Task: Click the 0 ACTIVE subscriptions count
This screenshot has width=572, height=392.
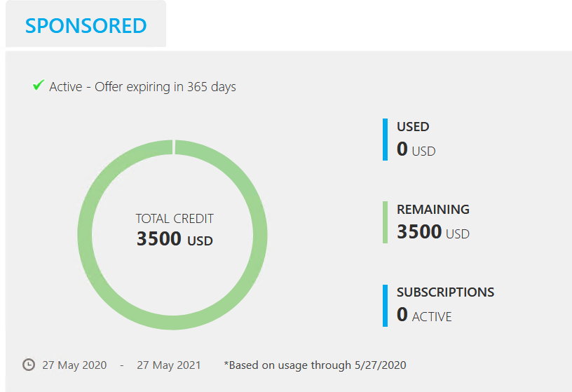Action: click(424, 315)
